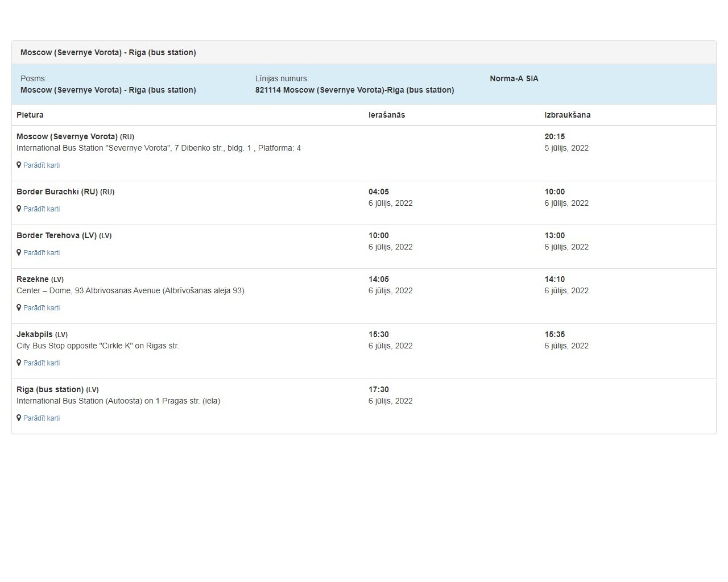The height and width of the screenshot is (582, 728).
Task: Click carrier name 'Norma-A SIA'
Action: (514, 78)
